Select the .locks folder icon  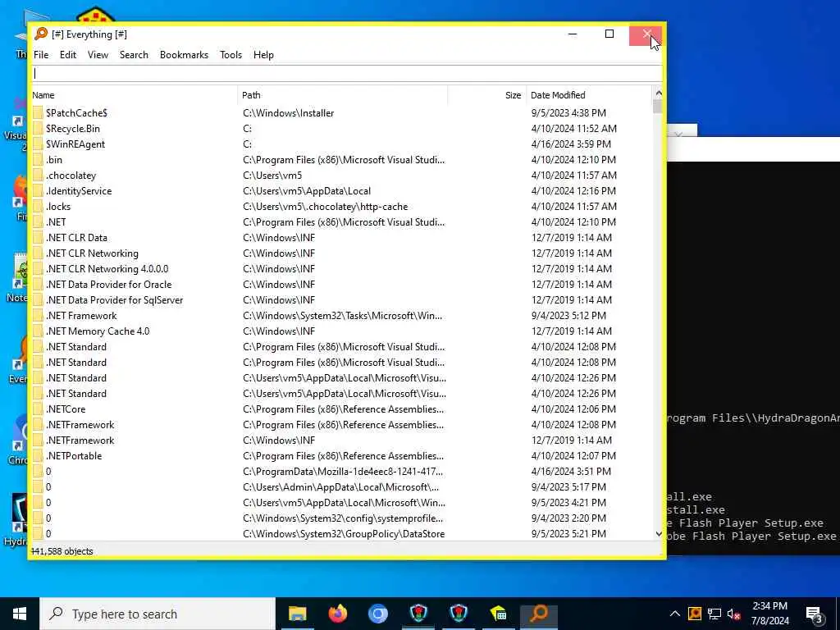pyautogui.click(x=38, y=206)
